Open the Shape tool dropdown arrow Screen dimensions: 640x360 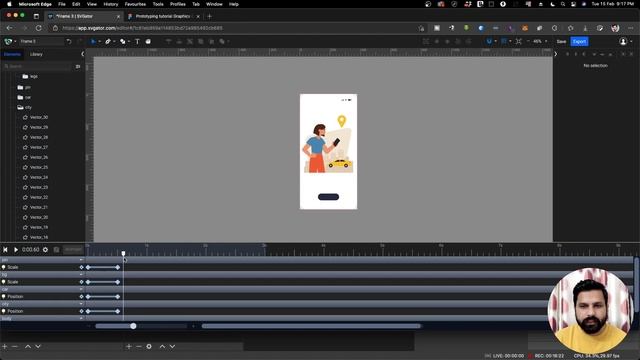click(x=129, y=41)
